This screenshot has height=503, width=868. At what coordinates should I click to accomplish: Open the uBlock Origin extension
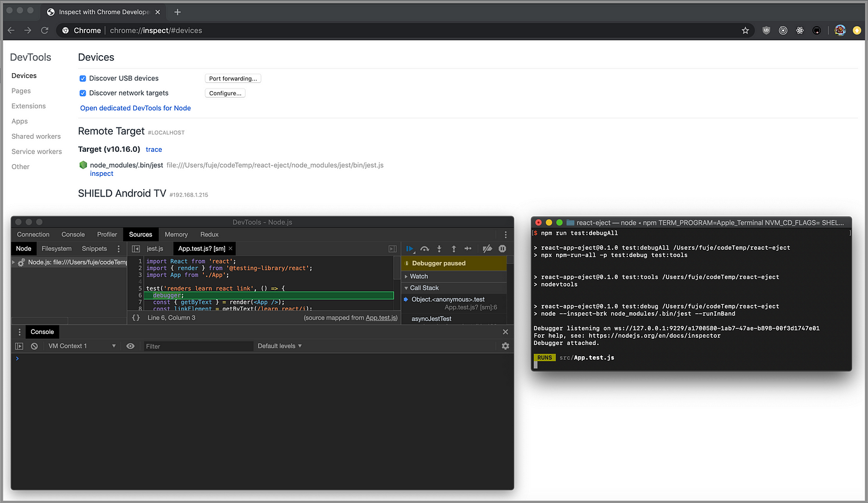click(x=766, y=30)
